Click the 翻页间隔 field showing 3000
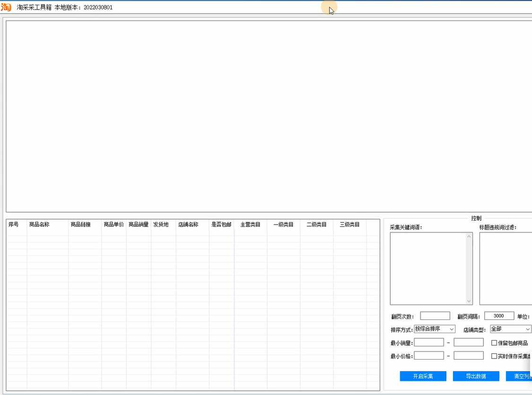The height and width of the screenshot is (395, 532). [499, 316]
